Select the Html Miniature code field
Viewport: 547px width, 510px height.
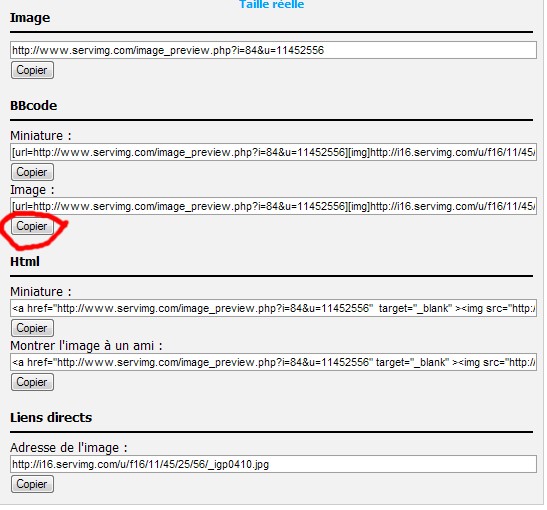tap(273, 308)
